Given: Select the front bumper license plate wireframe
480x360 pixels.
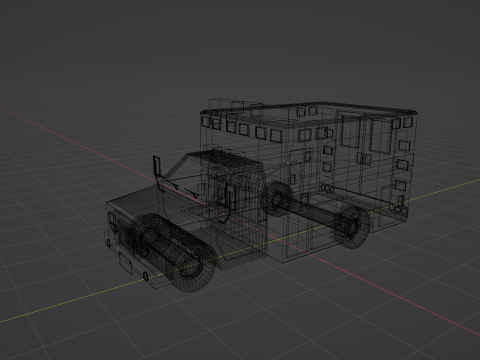Looking at the screenshot, I should pyautogui.click(x=126, y=263).
